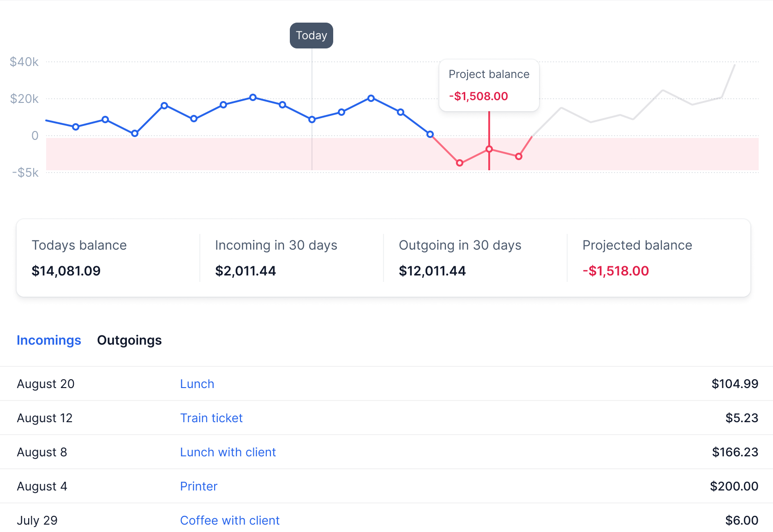
Task: Open the Coffee with client link
Action: (x=230, y=520)
